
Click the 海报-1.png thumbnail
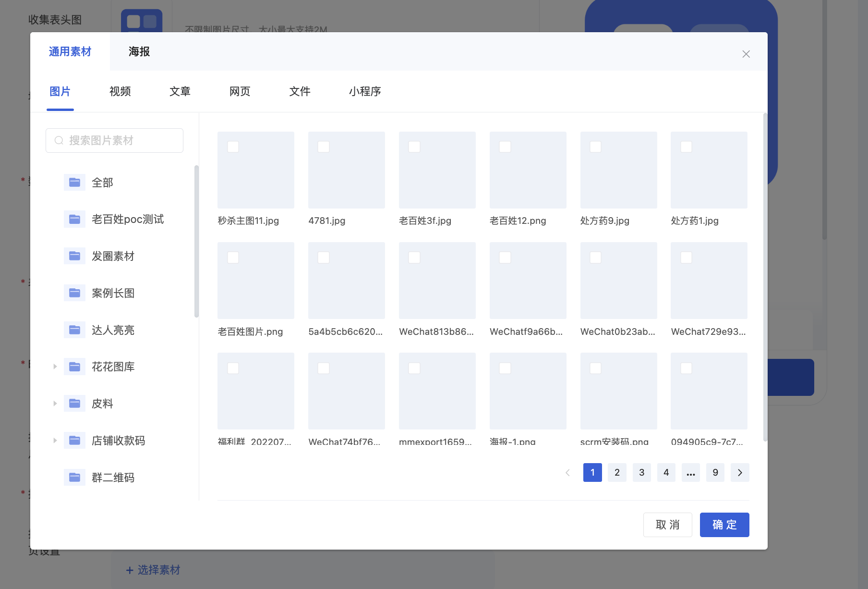coord(528,391)
